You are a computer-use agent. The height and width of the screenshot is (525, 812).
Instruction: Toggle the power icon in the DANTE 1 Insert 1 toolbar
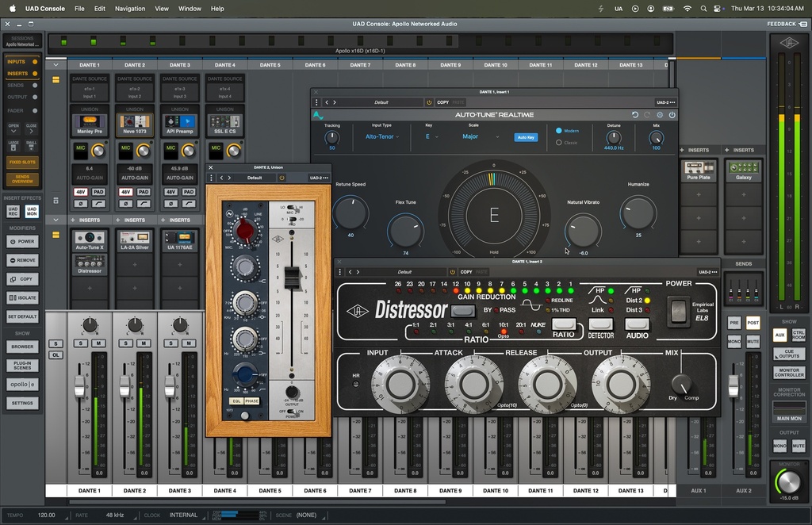coord(429,102)
